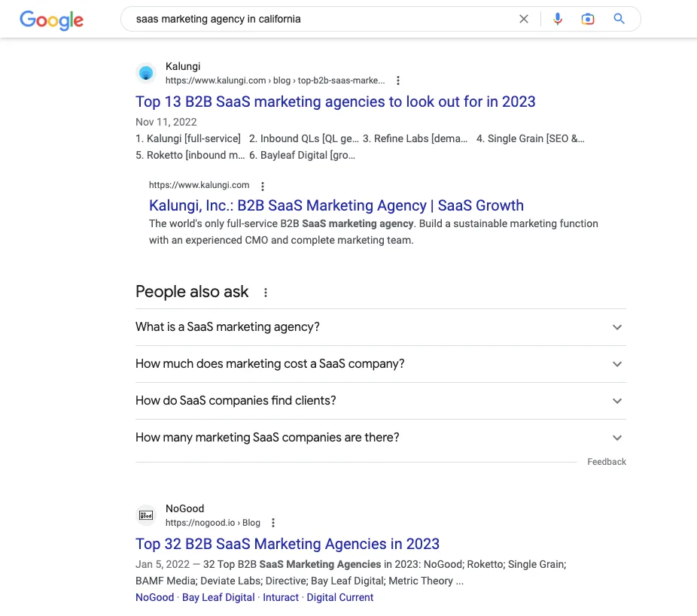The height and width of the screenshot is (616, 697).
Task: Click the 'People also ask' heading
Action: pos(192,293)
